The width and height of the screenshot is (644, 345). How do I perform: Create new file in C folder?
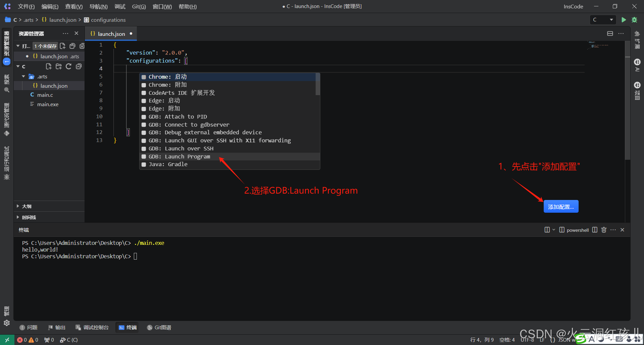(x=49, y=66)
